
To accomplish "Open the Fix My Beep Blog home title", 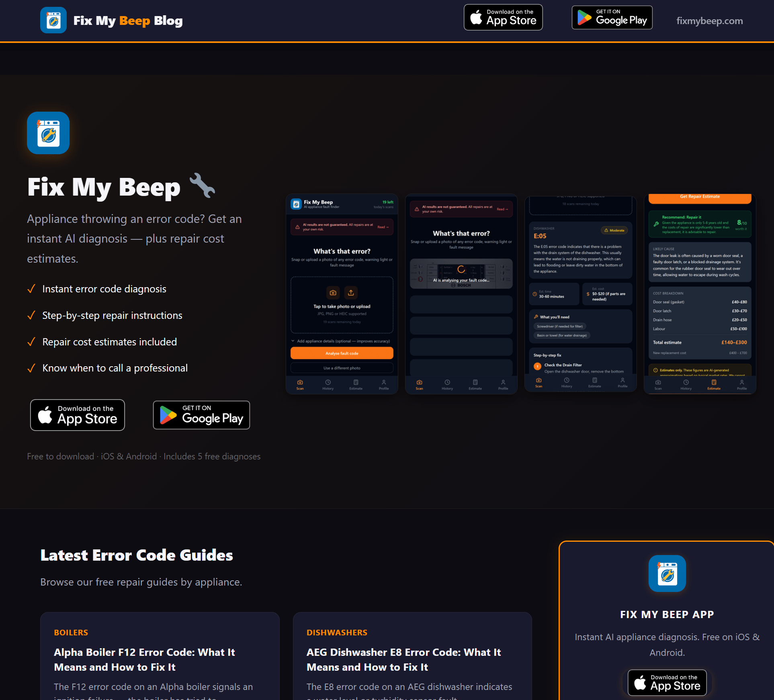I will coord(128,20).
